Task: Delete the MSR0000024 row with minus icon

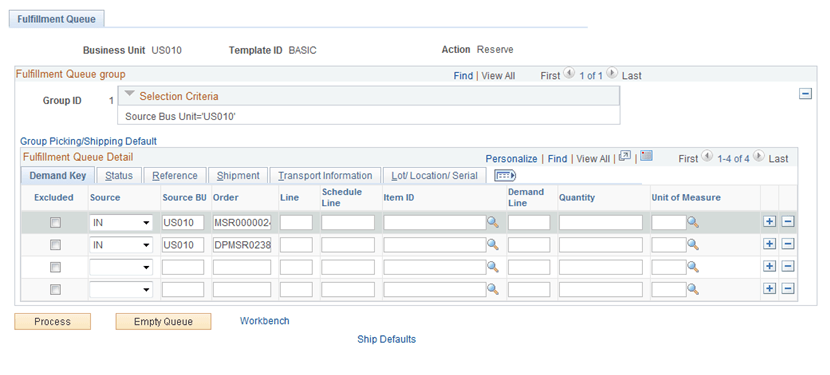Action: click(788, 222)
